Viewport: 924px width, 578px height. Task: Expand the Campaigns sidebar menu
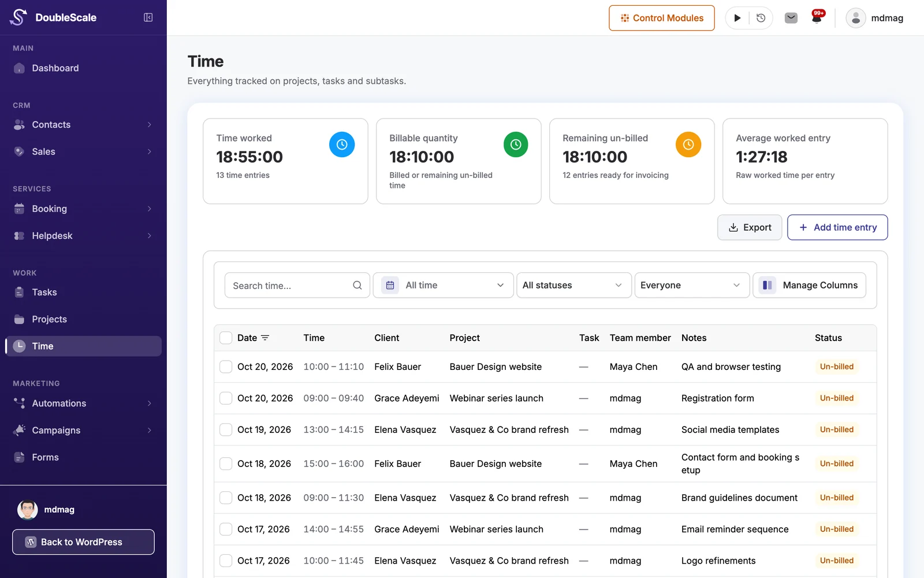(83, 431)
